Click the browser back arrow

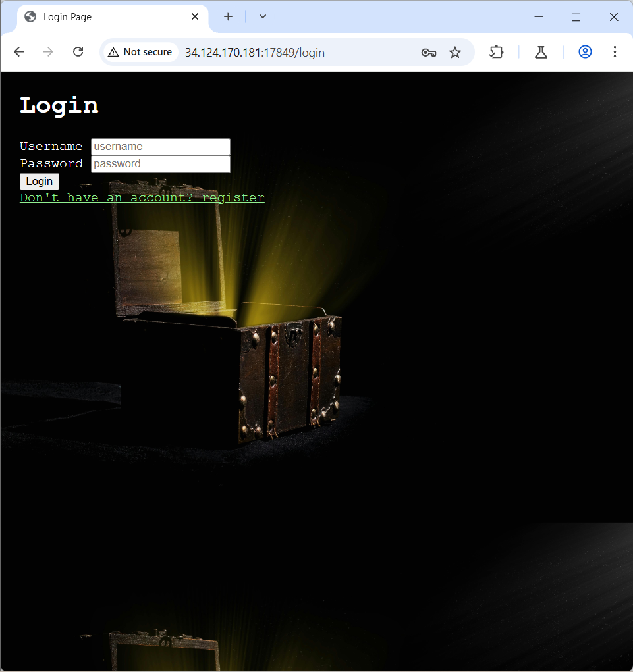(x=19, y=52)
